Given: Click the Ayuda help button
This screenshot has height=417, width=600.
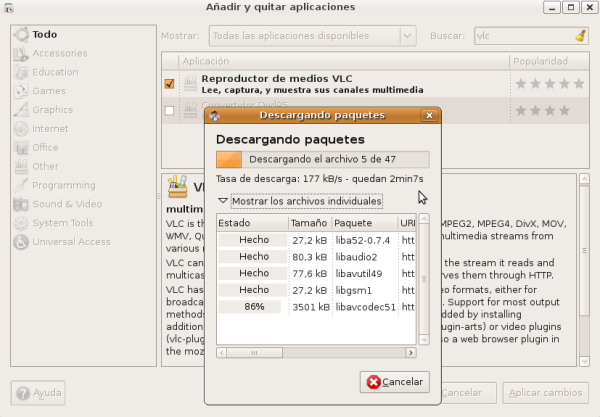Looking at the screenshot, I should [x=40, y=392].
